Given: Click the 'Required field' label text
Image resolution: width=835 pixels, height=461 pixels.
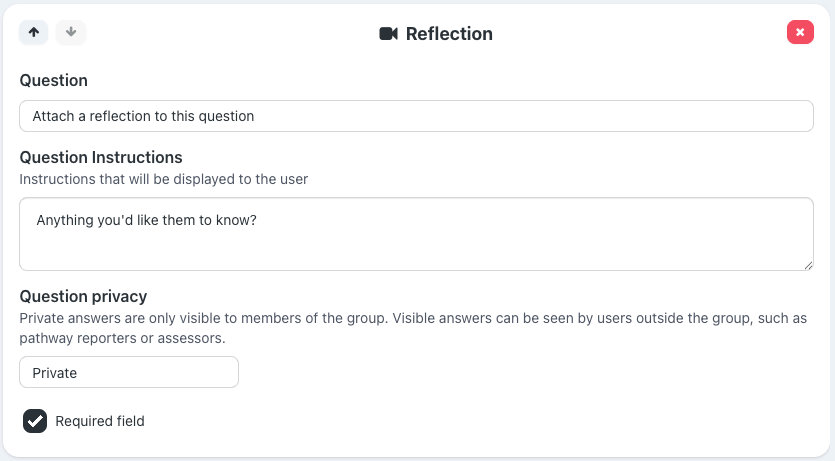Looking at the screenshot, I should tap(100, 421).
